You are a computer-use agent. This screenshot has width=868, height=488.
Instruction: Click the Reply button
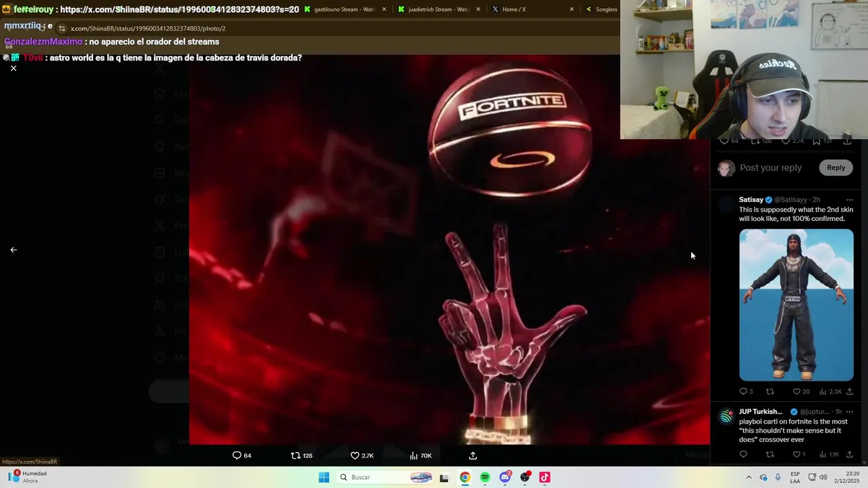tap(835, 167)
